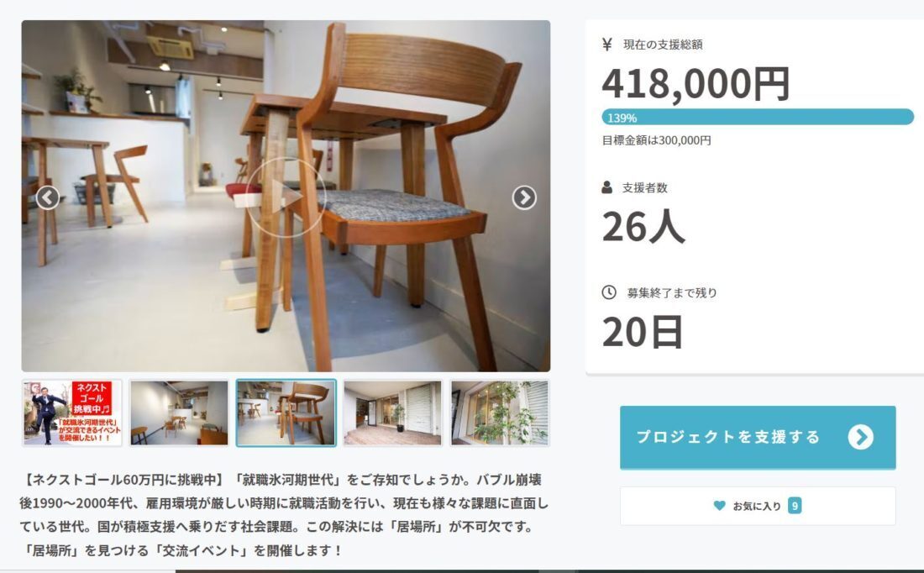924x573 pixels.
Task: Click the 139% funding progress bar
Action: tap(758, 117)
